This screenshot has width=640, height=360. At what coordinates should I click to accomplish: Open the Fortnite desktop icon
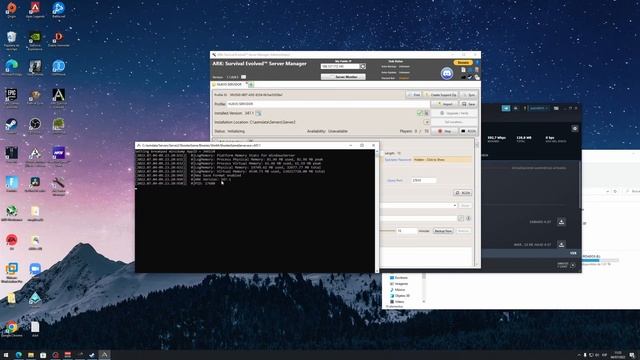point(11,184)
